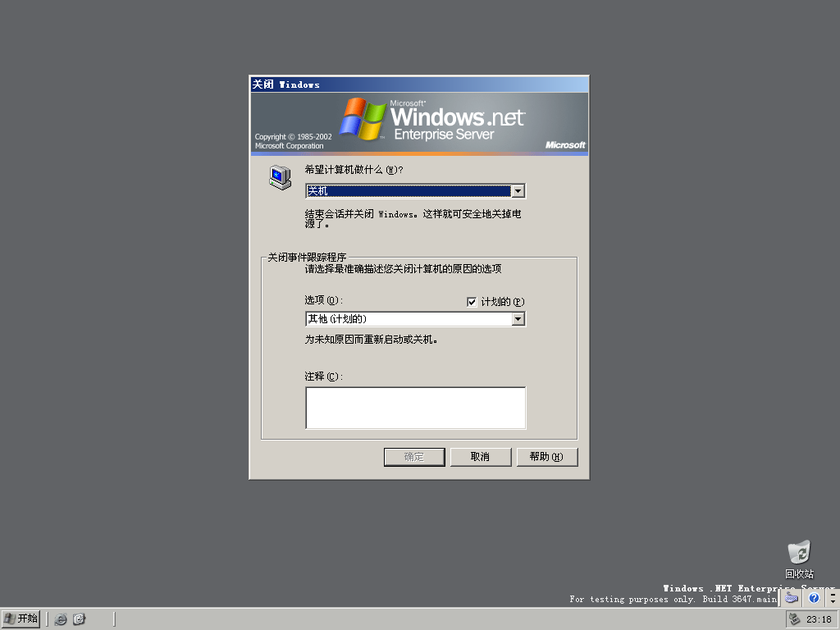
Task: Click the second quick launch icon beside Internet Explorer
Action: 80,619
